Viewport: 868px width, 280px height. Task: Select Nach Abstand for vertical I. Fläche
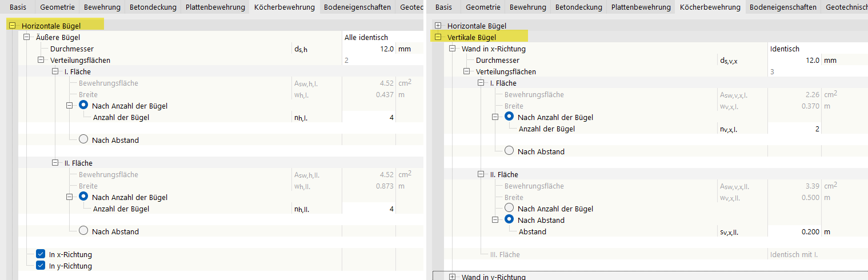coord(509,151)
